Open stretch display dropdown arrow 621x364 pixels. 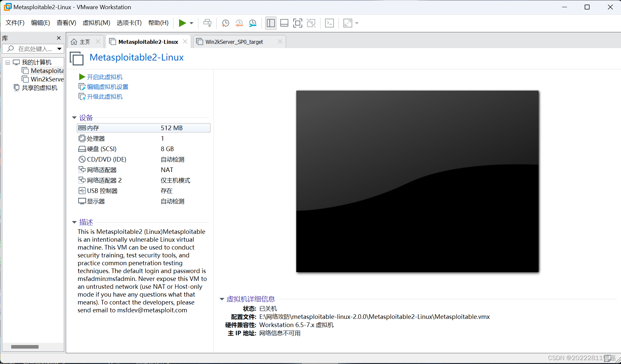pyautogui.click(x=357, y=23)
